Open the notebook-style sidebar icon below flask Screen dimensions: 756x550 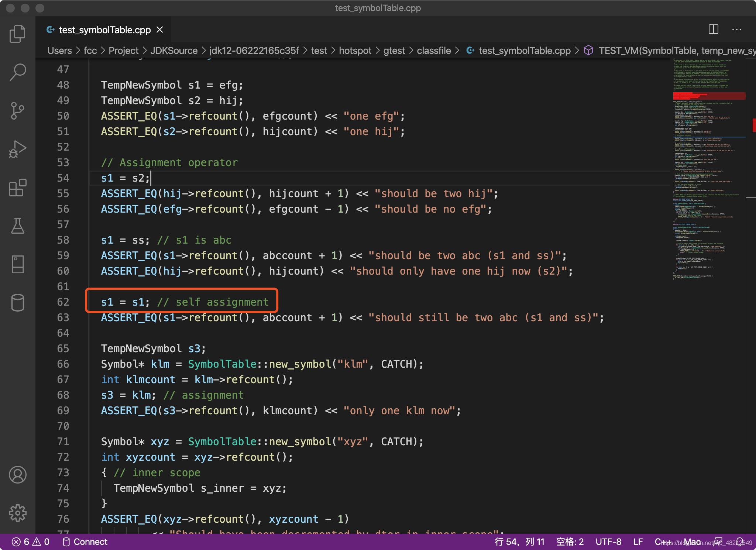pyautogui.click(x=17, y=264)
